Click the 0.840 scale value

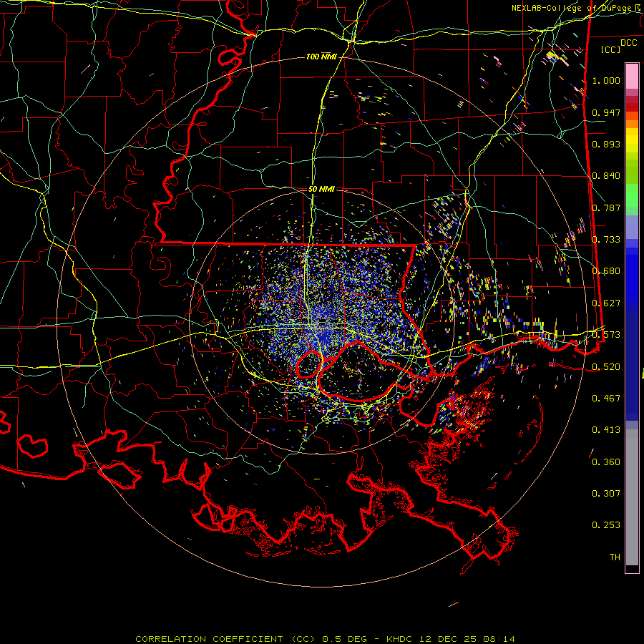coord(606,176)
